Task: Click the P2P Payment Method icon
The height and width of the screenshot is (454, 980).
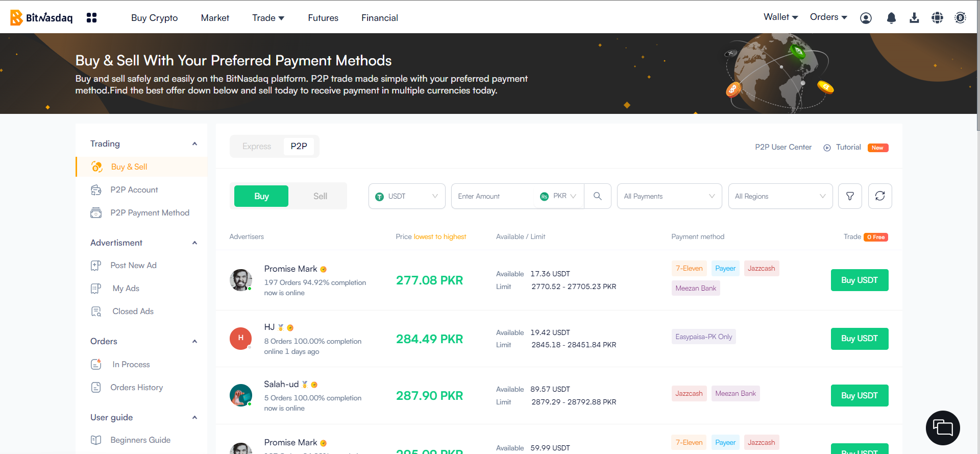Action: tap(96, 213)
